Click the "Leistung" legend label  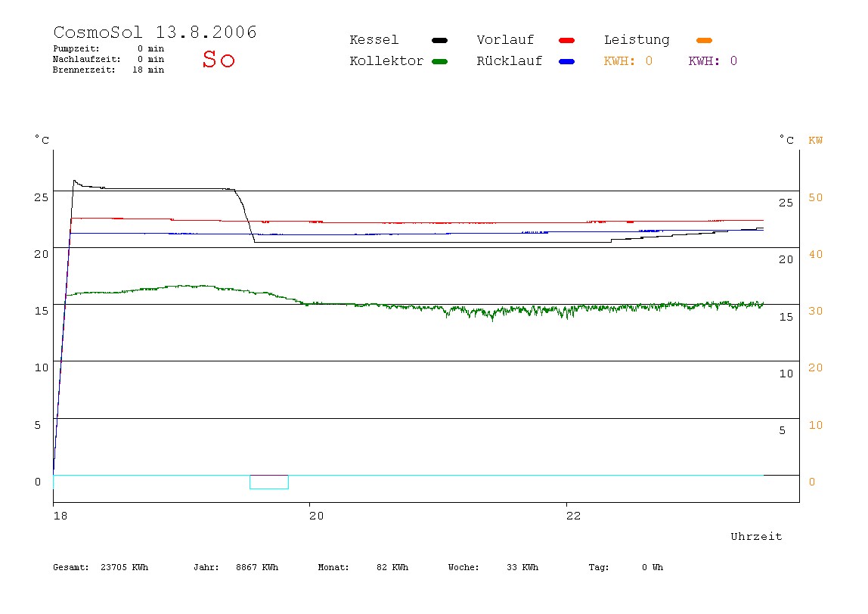point(637,40)
